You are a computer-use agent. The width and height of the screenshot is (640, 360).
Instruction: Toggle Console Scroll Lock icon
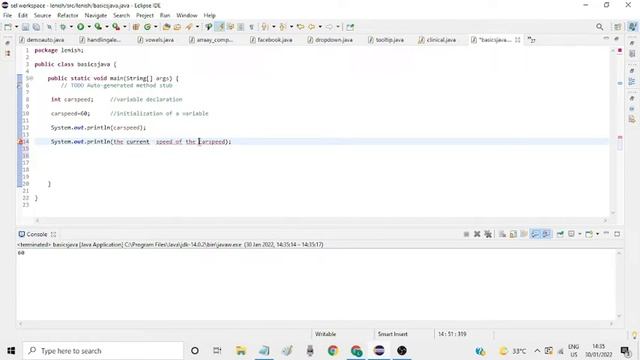513,234
